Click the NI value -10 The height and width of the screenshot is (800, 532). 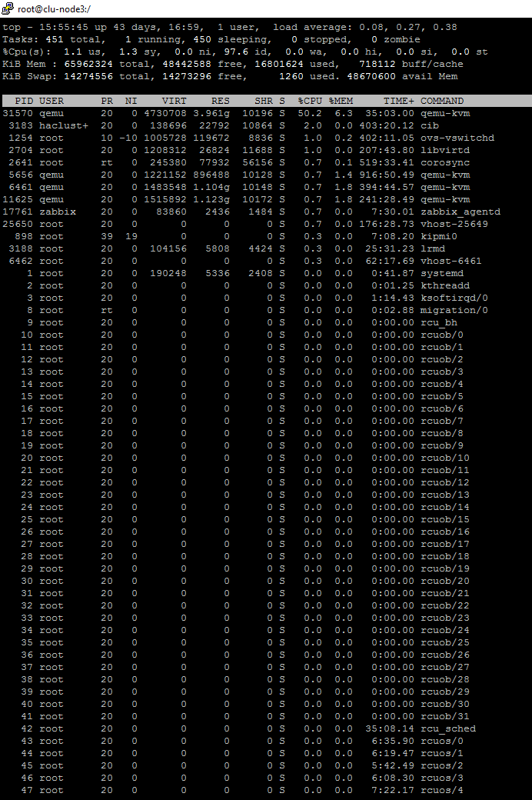click(x=128, y=138)
